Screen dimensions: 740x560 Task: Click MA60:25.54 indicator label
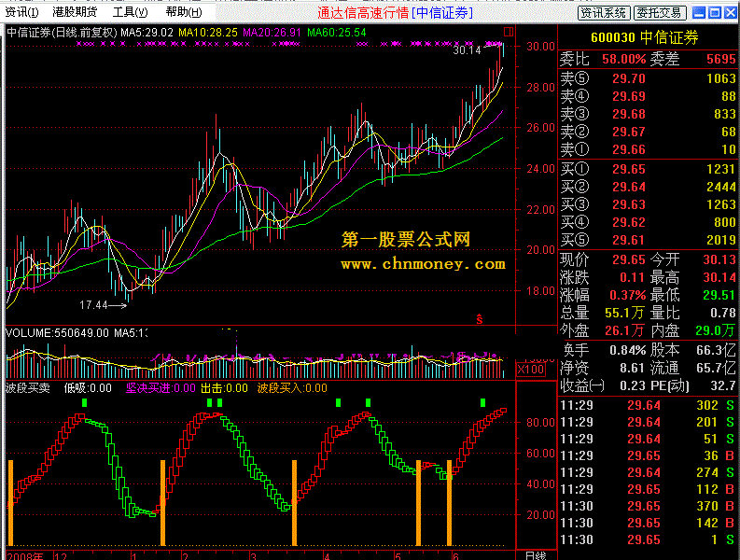click(x=337, y=33)
